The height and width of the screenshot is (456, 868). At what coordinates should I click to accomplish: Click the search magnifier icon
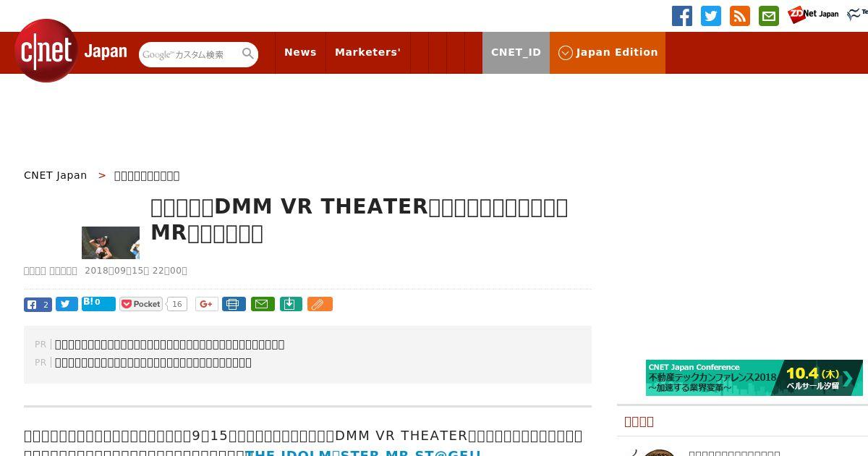pos(248,54)
